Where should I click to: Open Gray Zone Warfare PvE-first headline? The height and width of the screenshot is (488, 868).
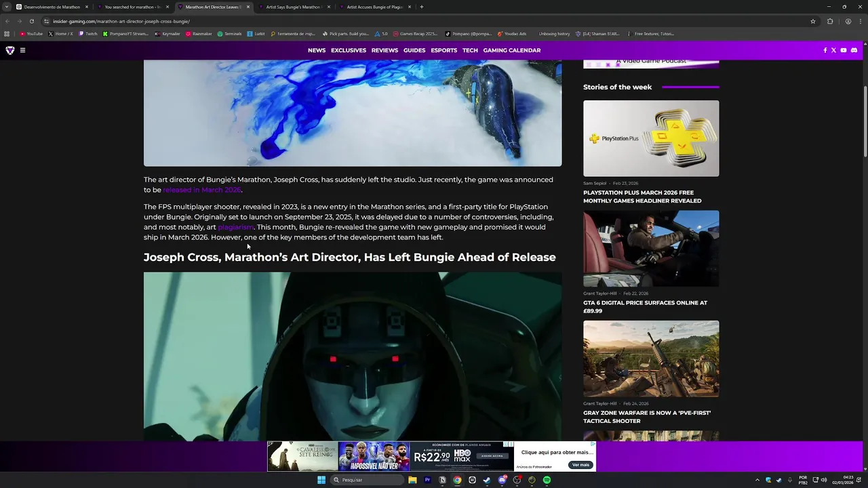coord(647,417)
